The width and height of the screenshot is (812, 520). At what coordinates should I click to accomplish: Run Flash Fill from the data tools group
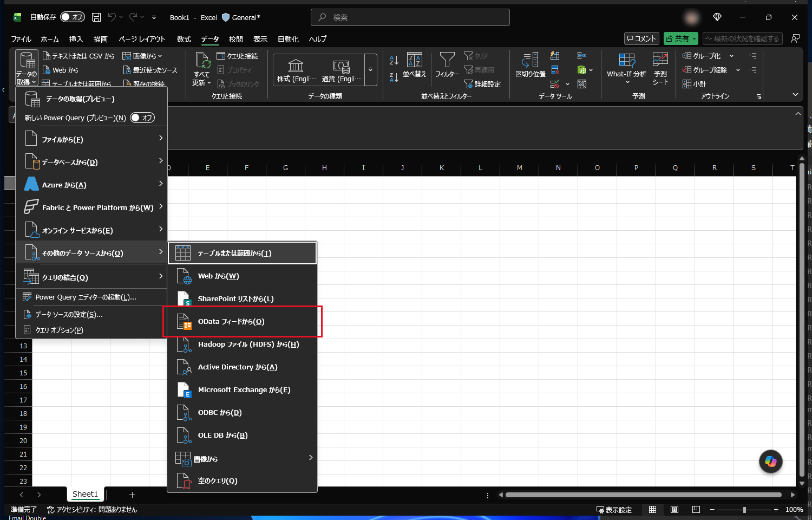click(x=555, y=56)
